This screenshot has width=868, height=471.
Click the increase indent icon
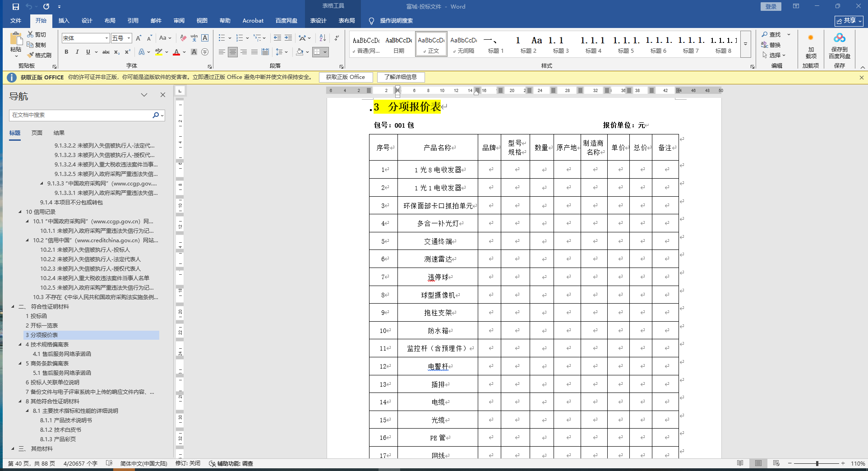tap(288, 38)
